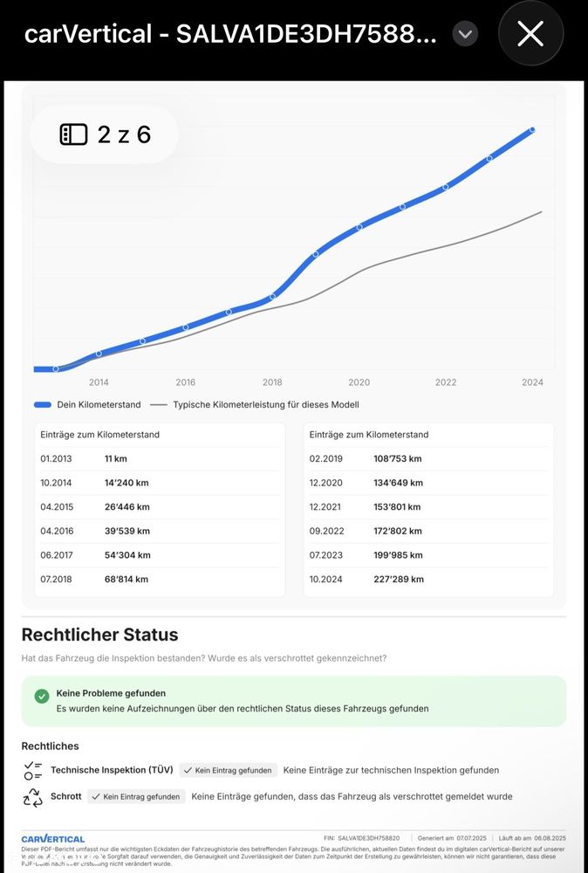Screen dimensions: 588x873
Task: Click the gray typical mileage legend line
Action: [x=158, y=405]
